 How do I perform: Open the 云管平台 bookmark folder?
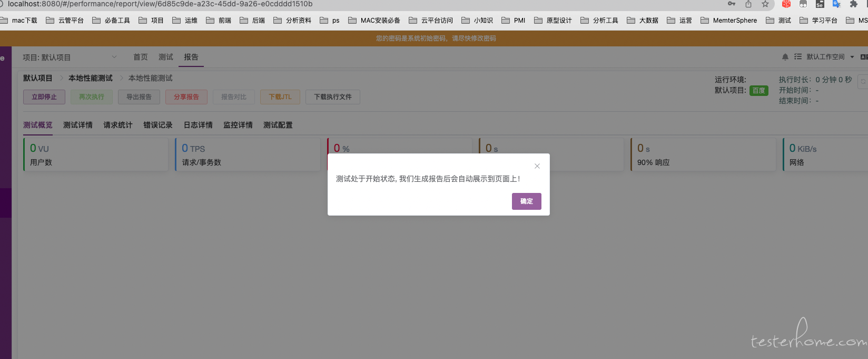(65, 21)
